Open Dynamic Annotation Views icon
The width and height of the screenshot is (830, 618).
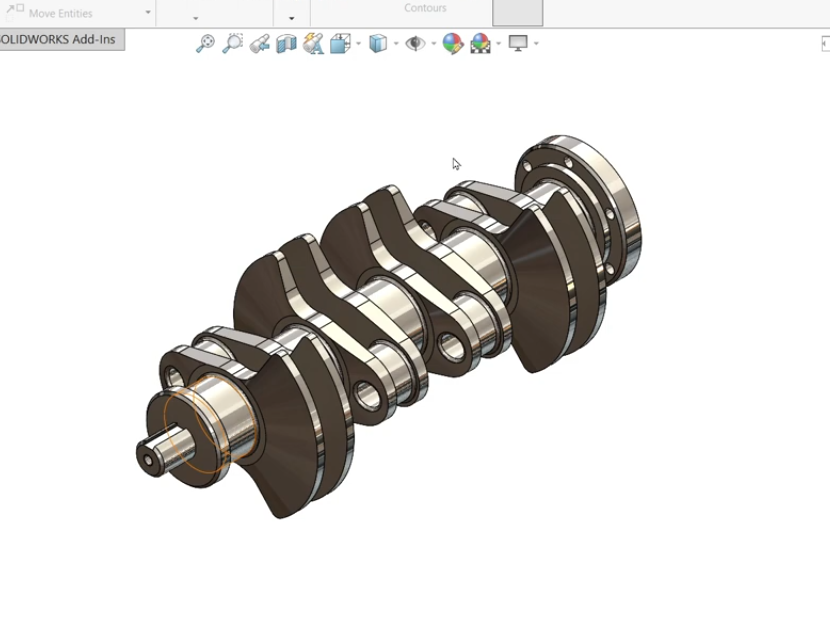tap(313, 43)
